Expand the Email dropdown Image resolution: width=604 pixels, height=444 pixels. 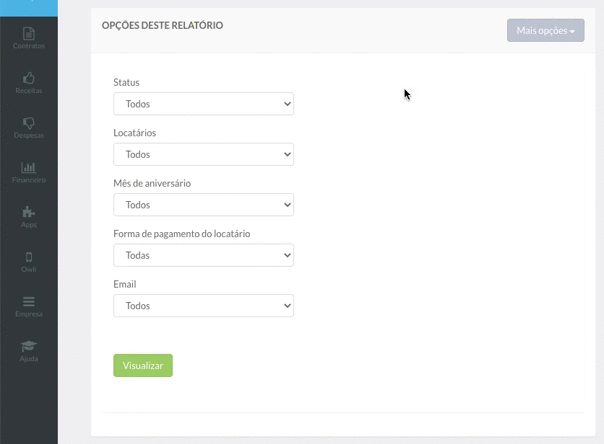tap(203, 306)
